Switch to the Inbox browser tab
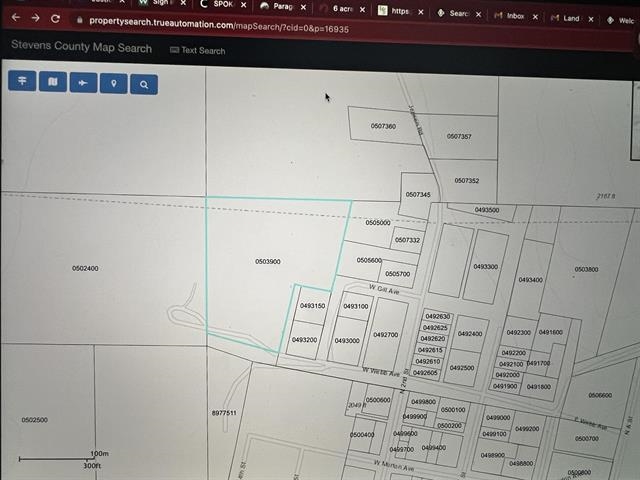 click(514, 16)
